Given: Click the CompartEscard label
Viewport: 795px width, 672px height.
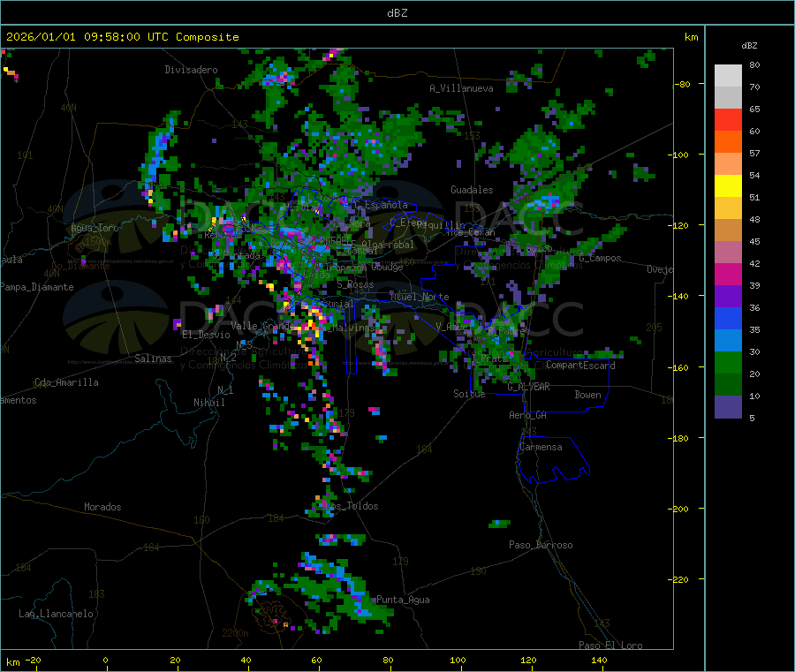Looking at the screenshot, I should point(580,366).
